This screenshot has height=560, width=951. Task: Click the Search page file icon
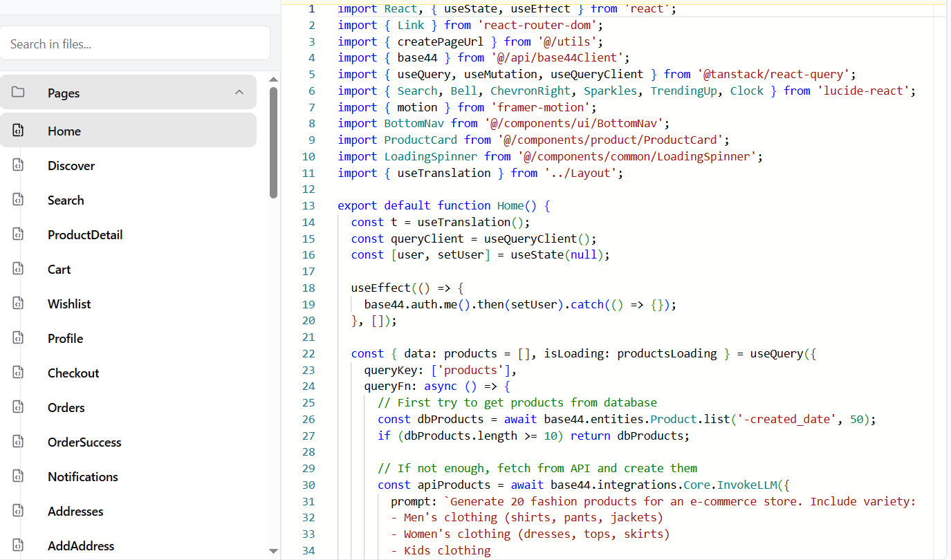[19, 200]
